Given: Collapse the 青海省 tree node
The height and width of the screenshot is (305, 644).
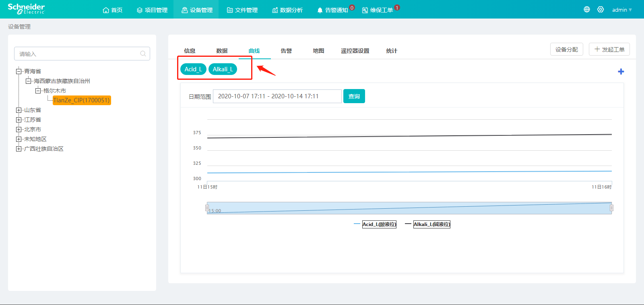Looking at the screenshot, I should [x=19, y=71].
